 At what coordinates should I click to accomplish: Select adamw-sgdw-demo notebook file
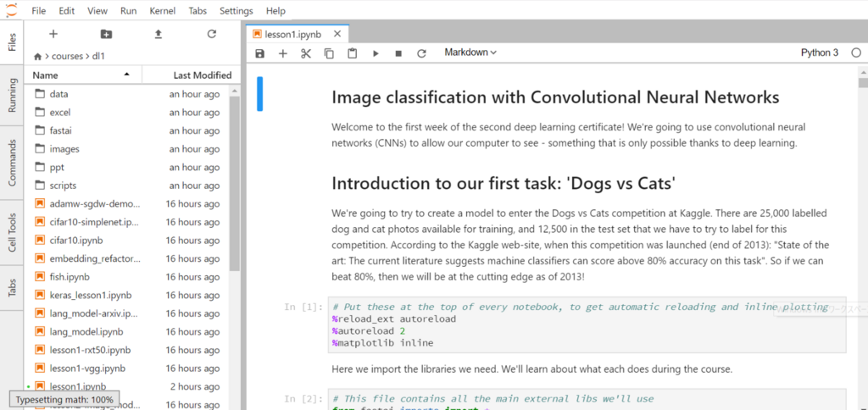click(126, 203)
